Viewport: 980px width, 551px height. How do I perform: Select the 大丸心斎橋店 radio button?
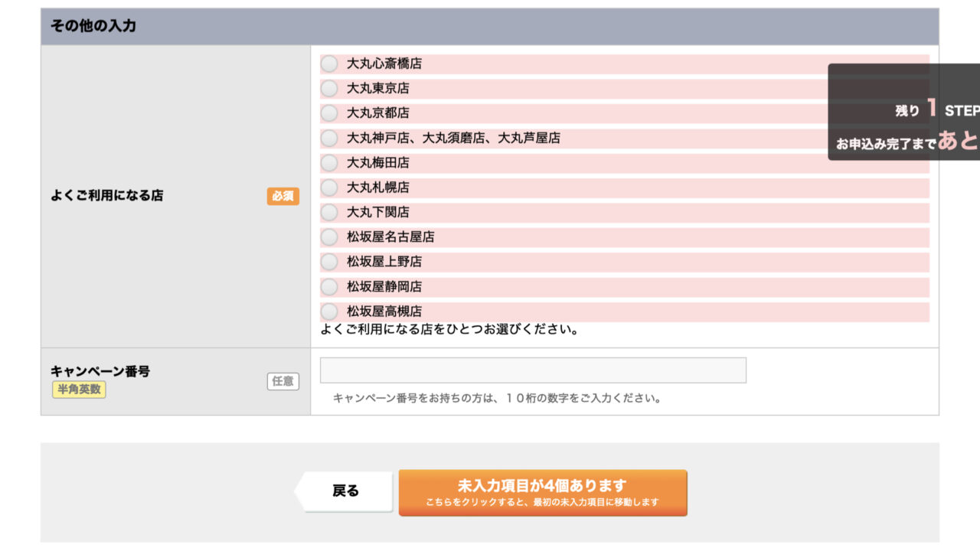pyautogui.click(x=329, y=64)
